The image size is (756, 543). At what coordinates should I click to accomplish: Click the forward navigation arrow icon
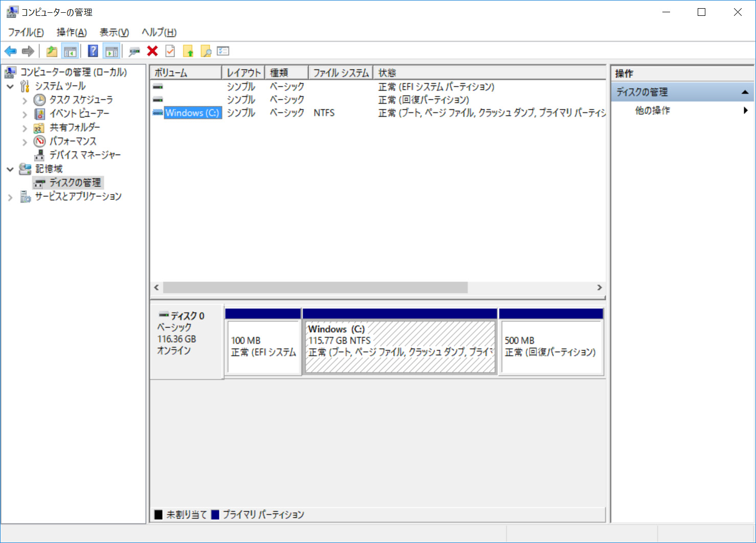(x=28, y=51)
